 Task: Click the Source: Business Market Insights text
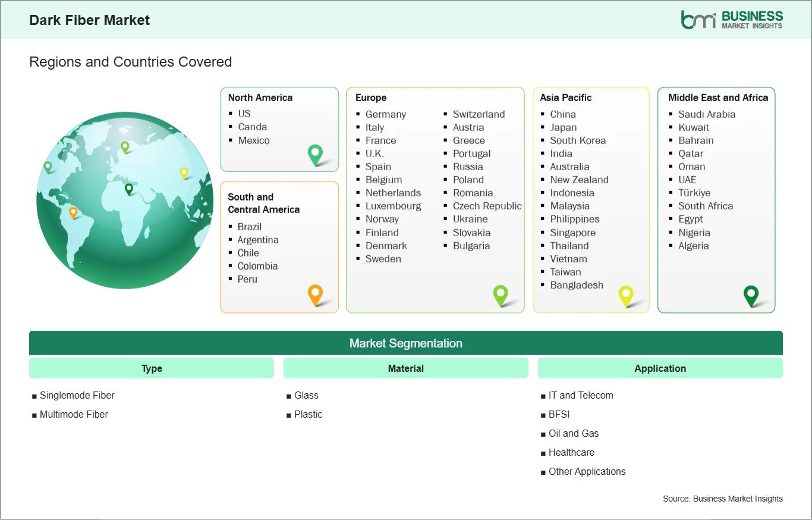pyautogui.click(x=722, y=499)
